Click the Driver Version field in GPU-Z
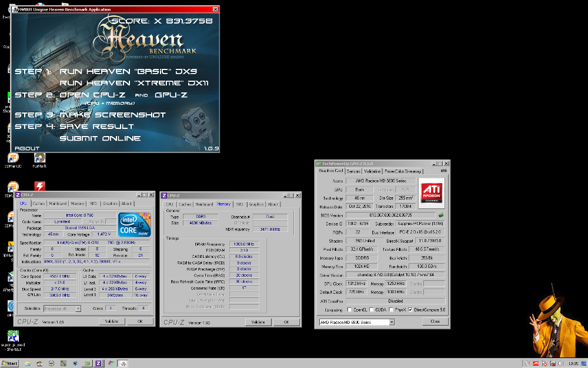The image size is (588, 368). coord(396,275)
